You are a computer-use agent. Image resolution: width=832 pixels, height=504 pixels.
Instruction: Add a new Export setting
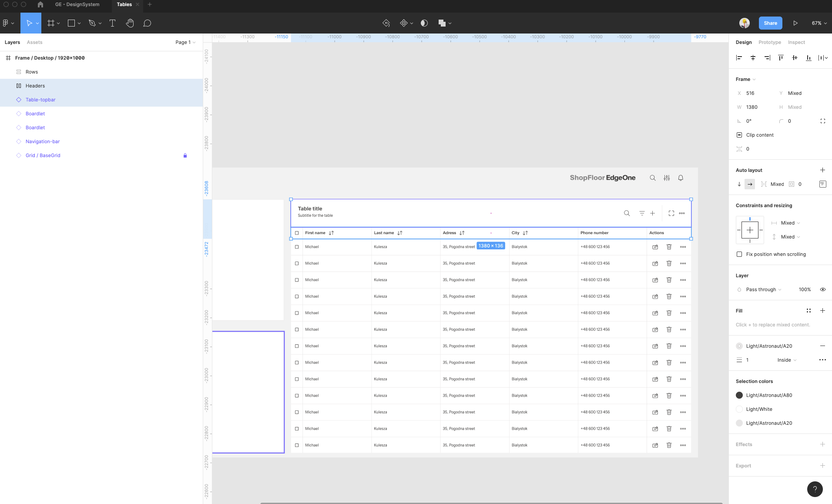[822, 466]
